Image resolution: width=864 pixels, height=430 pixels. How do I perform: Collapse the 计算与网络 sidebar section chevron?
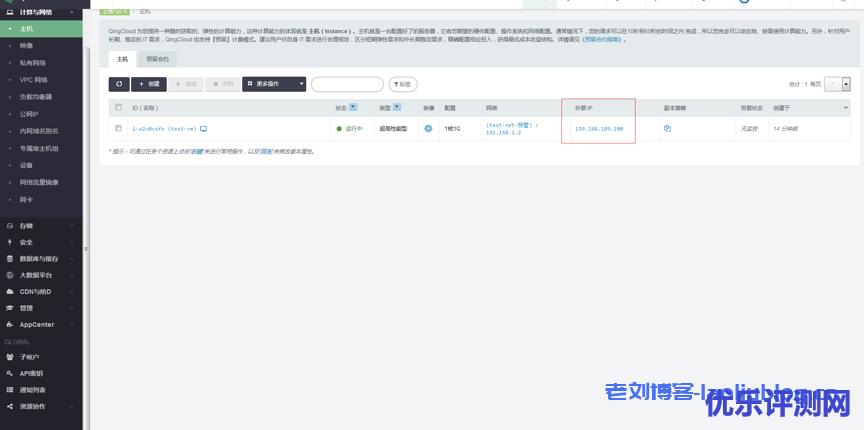coord(72,12)
